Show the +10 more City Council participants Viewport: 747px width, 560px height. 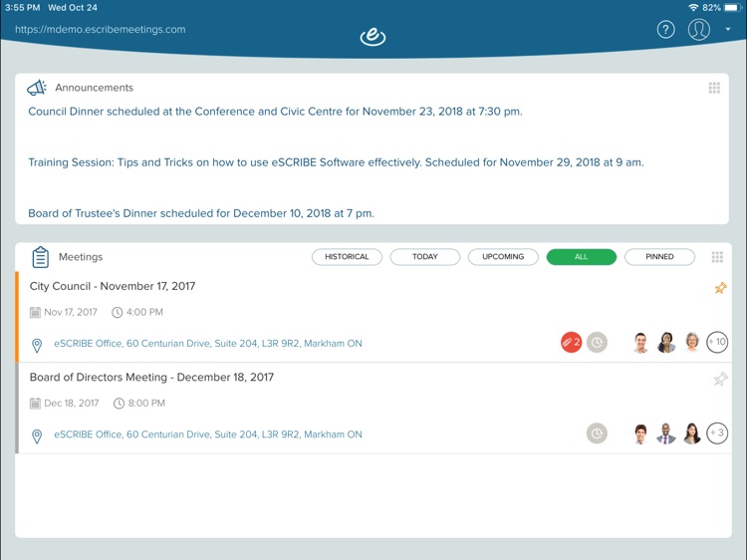(x=717, y=342)
